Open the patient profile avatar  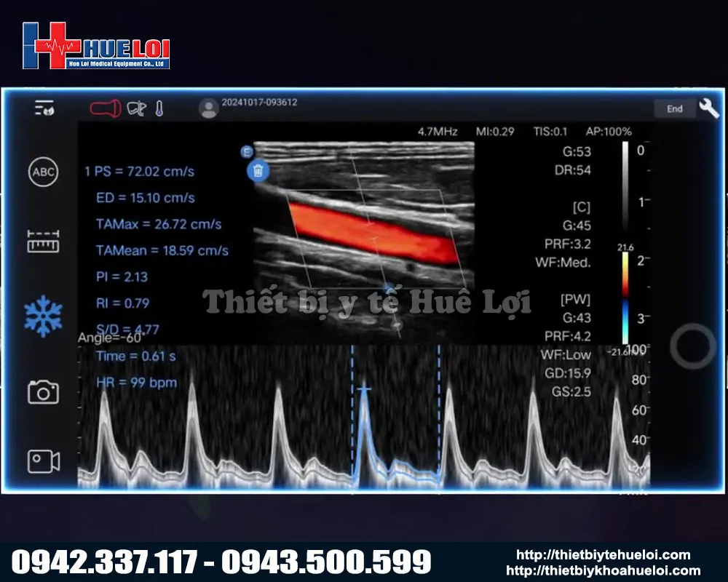pos(209,108)
